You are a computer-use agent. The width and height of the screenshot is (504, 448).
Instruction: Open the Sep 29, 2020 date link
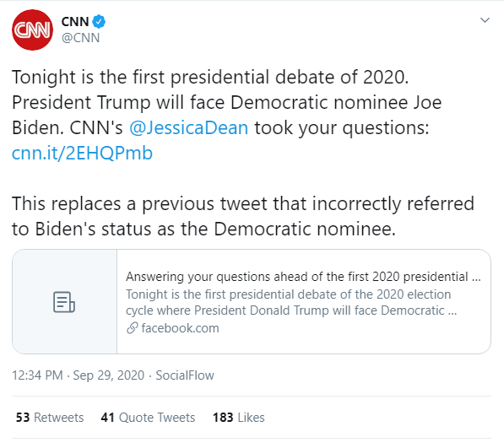[109, 375]
